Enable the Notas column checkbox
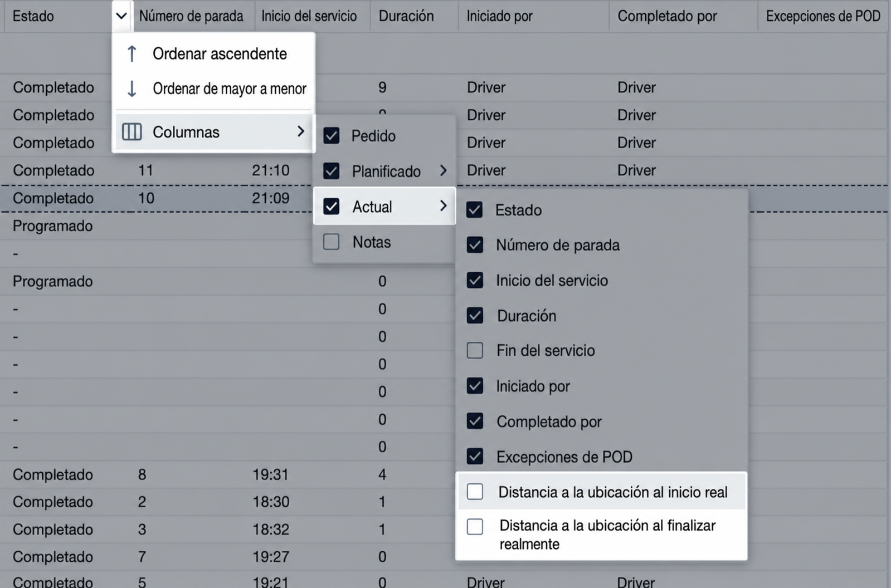This screenshot has width=891, height=588. tap(332, 242)
